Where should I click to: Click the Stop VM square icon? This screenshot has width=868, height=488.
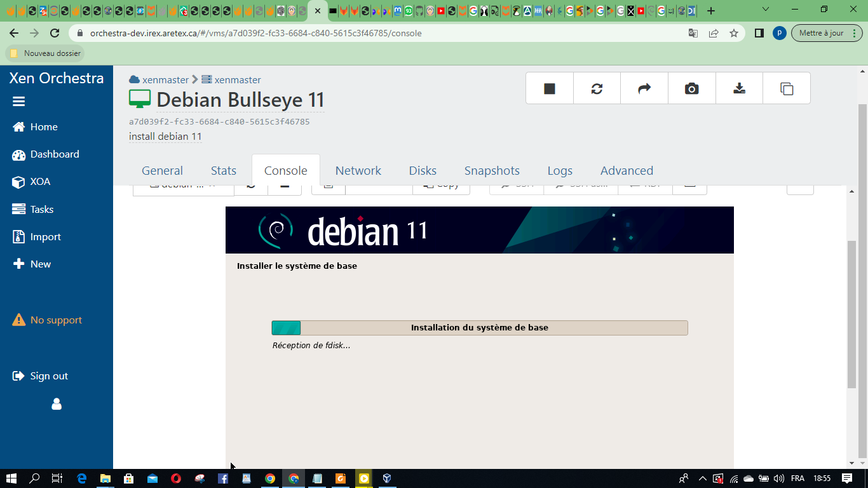point(550,88)
